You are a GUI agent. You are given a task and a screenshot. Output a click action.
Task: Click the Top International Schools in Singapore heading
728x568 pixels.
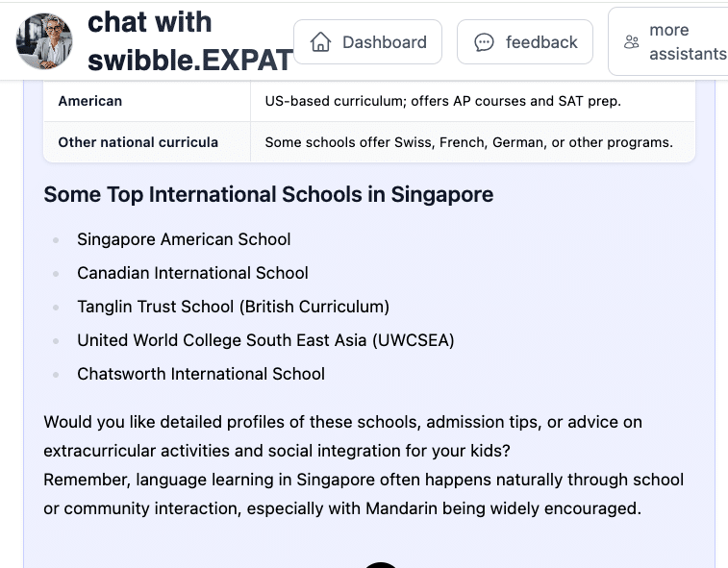[268, 194]
